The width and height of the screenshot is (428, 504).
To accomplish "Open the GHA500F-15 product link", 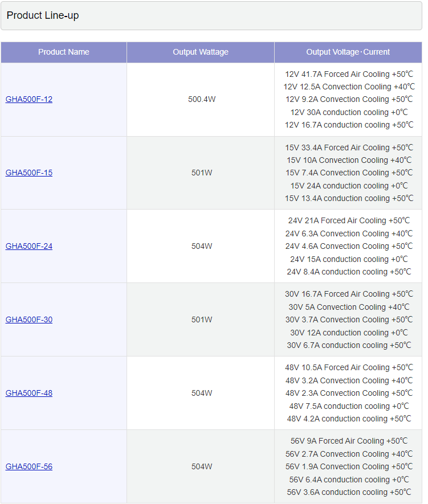I will click(x=29, y=173).
